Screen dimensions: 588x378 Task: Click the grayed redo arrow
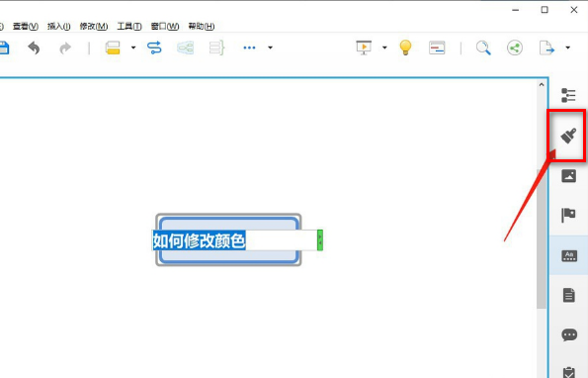[x=65, y=48]
